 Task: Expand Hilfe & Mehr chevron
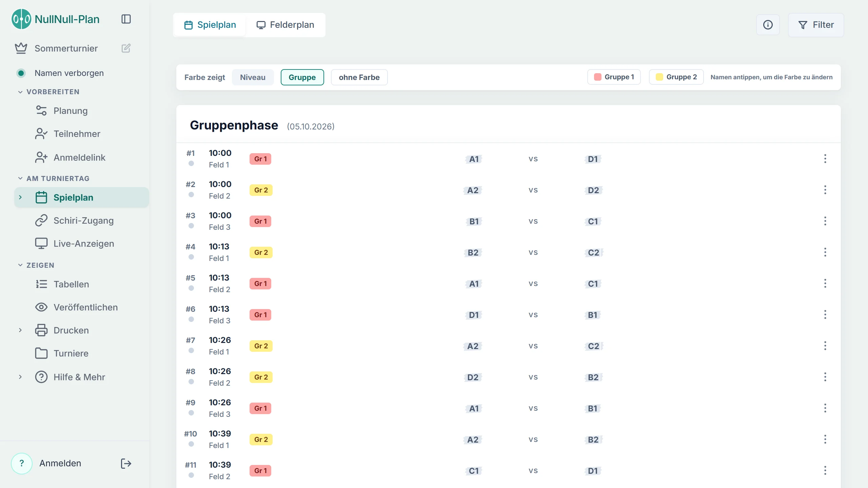(20, 377)
